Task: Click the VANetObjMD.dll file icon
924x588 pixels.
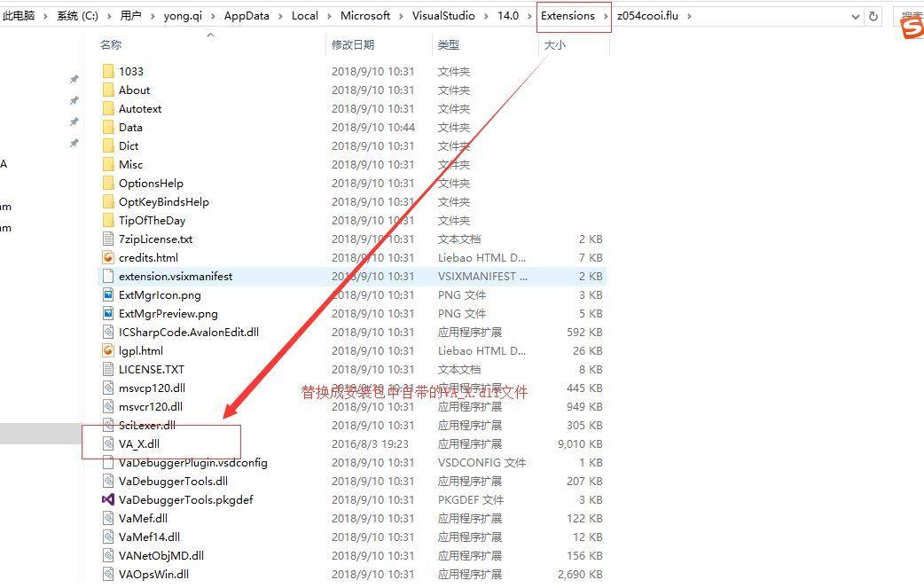Action: [108, 555]
